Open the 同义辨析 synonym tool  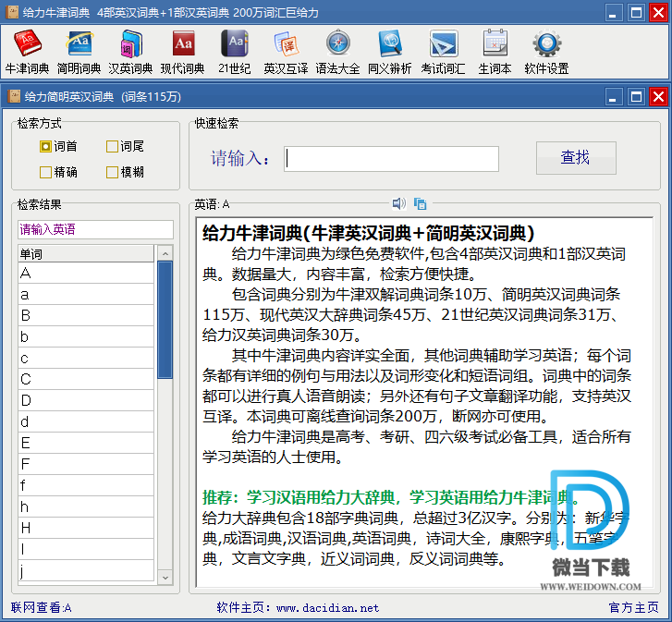(x=389, y=52)
